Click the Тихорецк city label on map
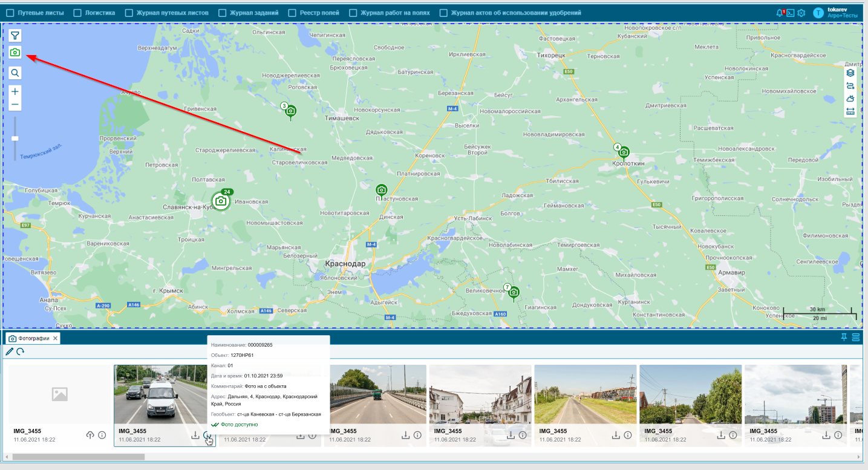 click(x=550, y=55)
